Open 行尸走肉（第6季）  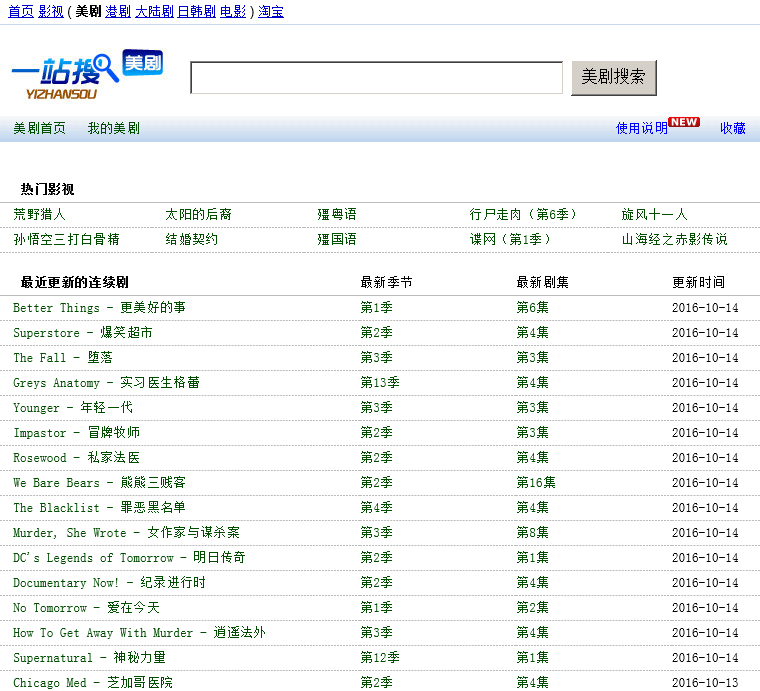(522, 214)
